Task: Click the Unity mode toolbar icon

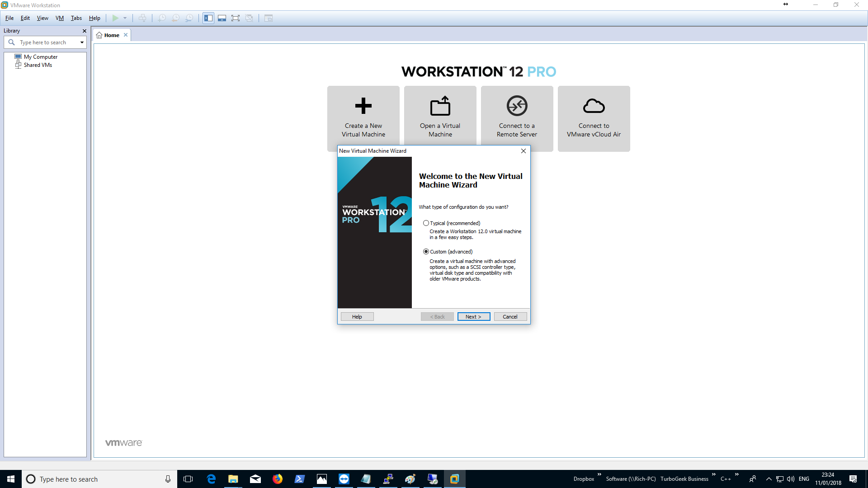Action: (249, 18)
